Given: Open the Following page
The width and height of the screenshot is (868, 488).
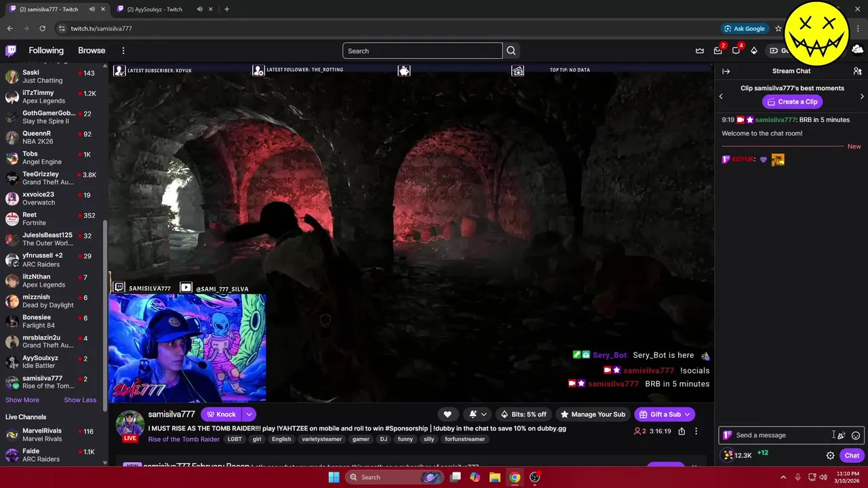Looking at the screenshot, I should [46, 51].
